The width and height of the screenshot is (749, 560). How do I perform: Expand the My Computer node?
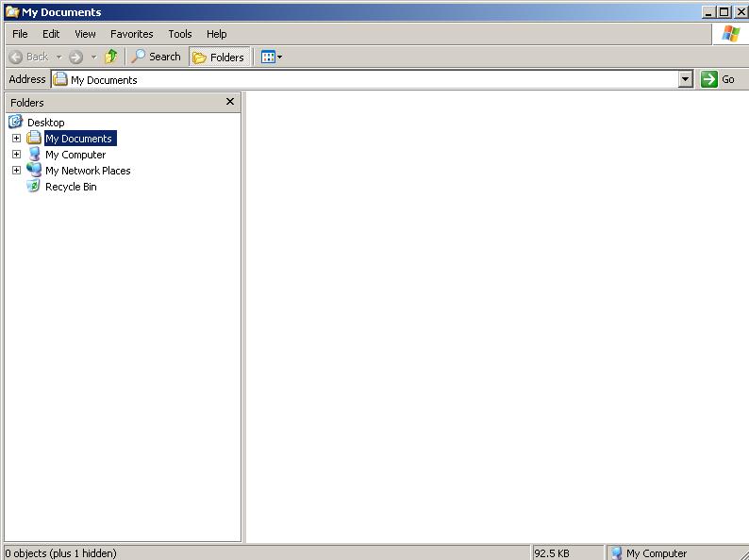pyautogui.click(x=16, y=155)
